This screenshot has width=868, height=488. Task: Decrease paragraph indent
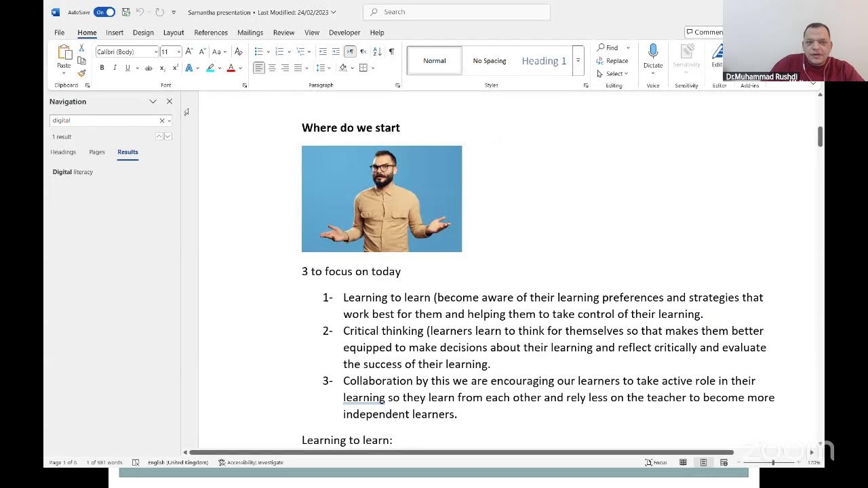(x=323, y=52)
